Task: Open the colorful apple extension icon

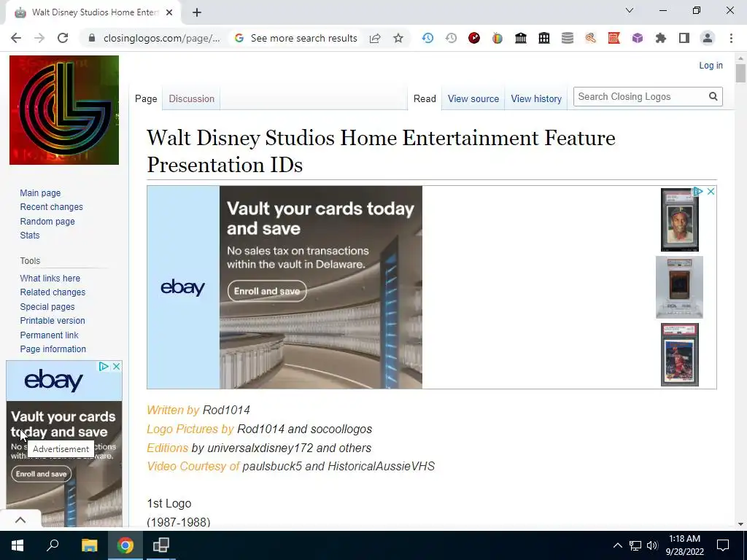Action: [498, 38]
